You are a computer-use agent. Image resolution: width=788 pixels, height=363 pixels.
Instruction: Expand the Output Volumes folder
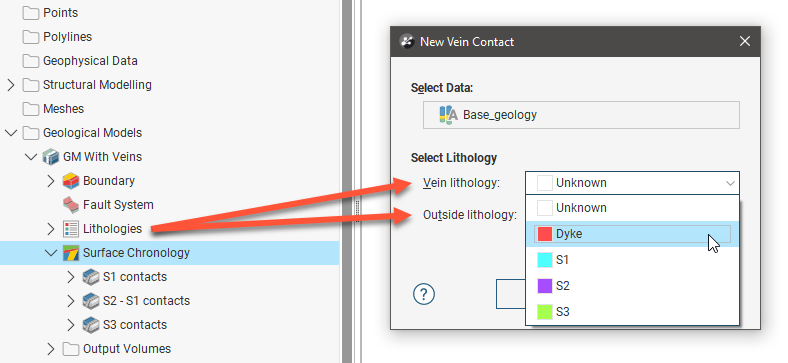click(x=51, y=349)
